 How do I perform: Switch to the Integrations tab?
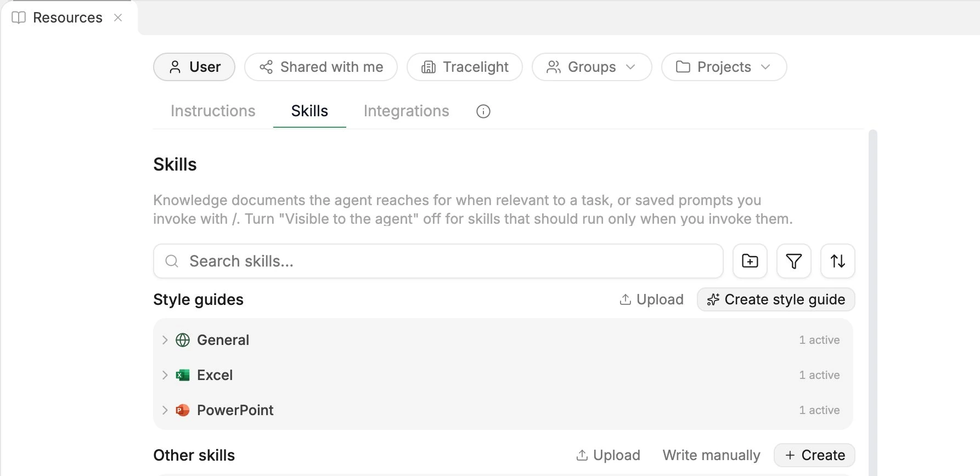(406, 111)
